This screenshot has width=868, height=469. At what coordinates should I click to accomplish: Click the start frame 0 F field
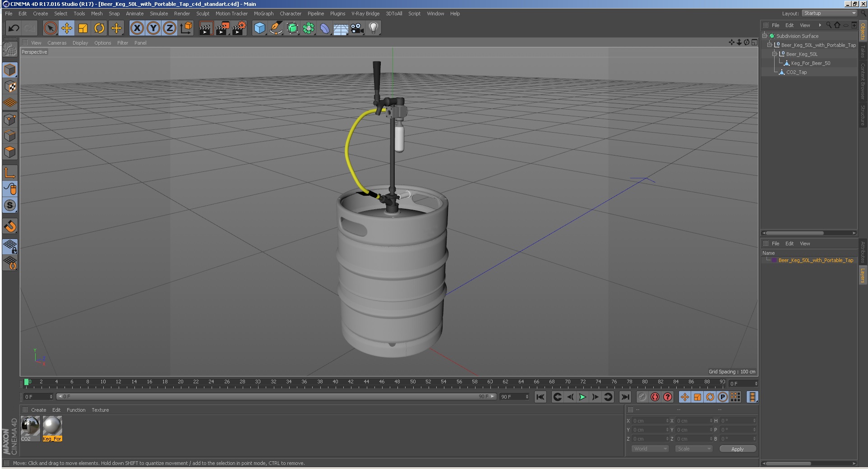click(38, 397)
